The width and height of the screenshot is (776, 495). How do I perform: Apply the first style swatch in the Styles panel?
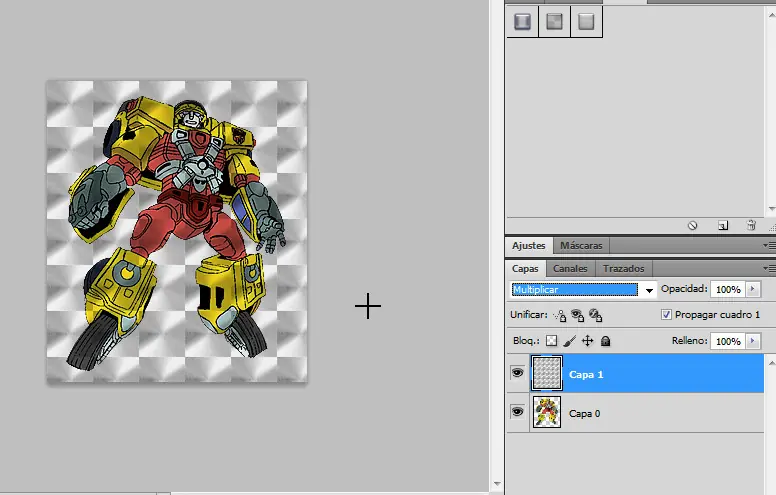[x=522, y=21]
